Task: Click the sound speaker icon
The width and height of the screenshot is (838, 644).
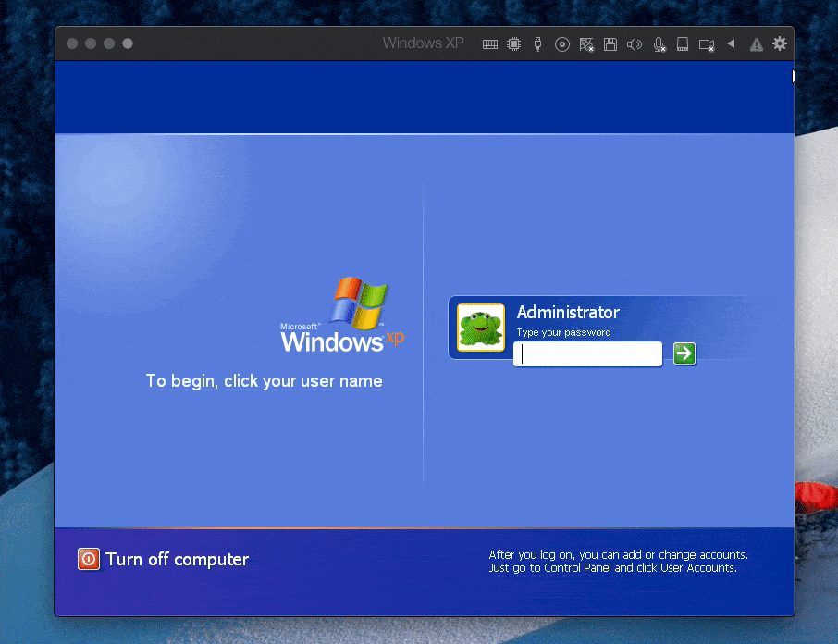Action: point(634,44)
